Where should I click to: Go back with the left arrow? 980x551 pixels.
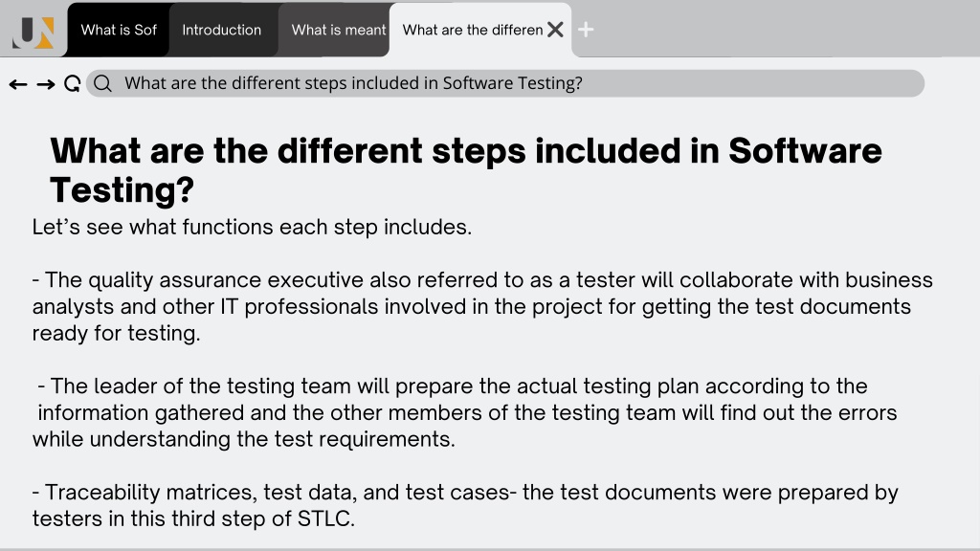[x=18, y=84]
